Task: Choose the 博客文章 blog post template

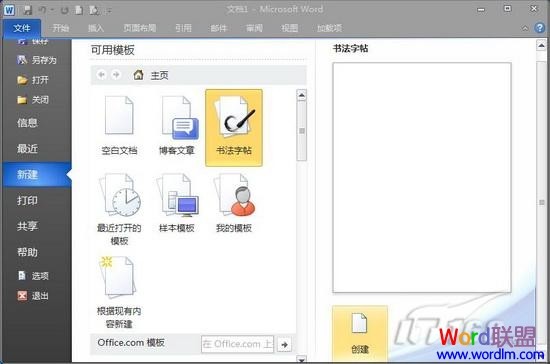Action: tap(176, 126)
